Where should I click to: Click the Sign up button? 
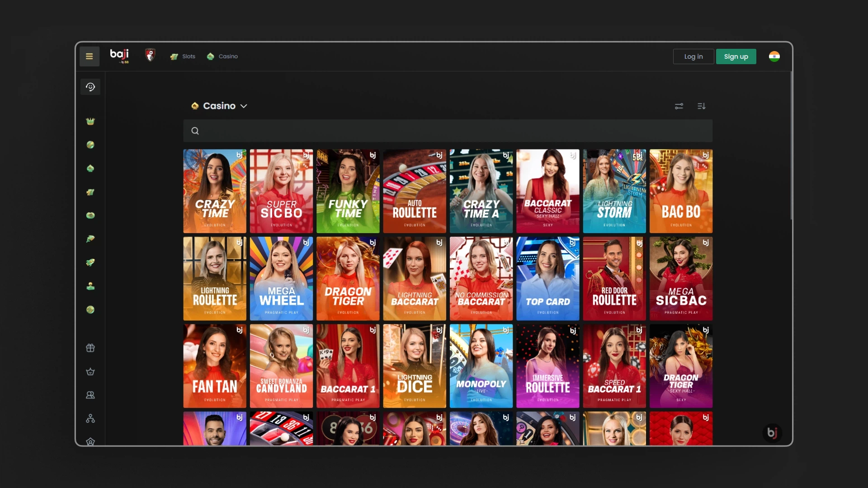click(736, 56)
